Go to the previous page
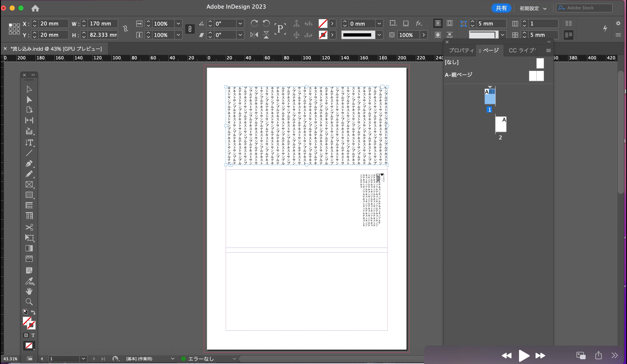This screenshot has height=364, width=627. point(42,359)
